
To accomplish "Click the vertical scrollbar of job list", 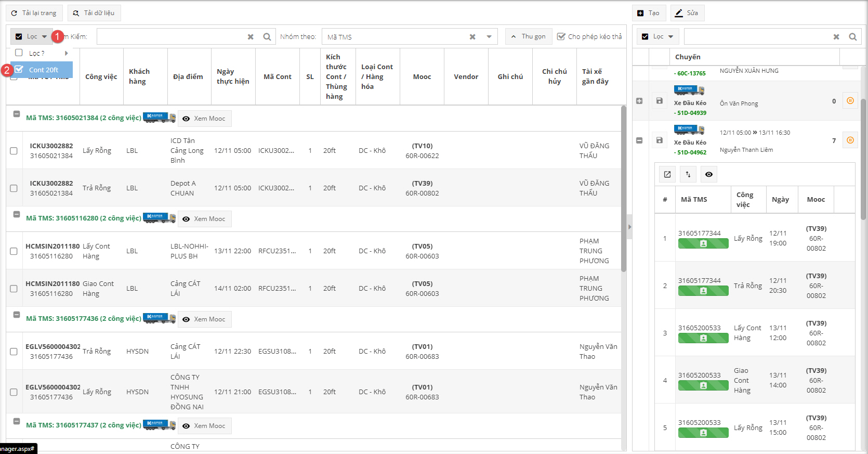I will coord(623,187).
